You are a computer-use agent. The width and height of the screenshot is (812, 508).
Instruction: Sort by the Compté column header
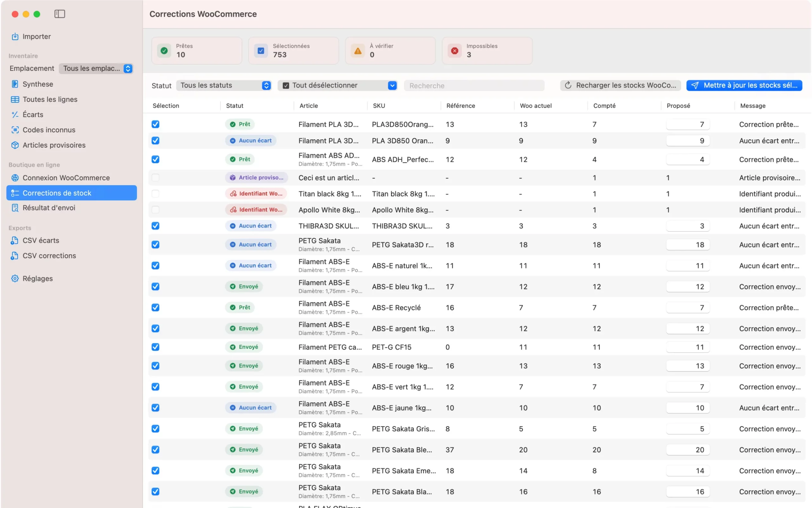click(x=604, y=105)
